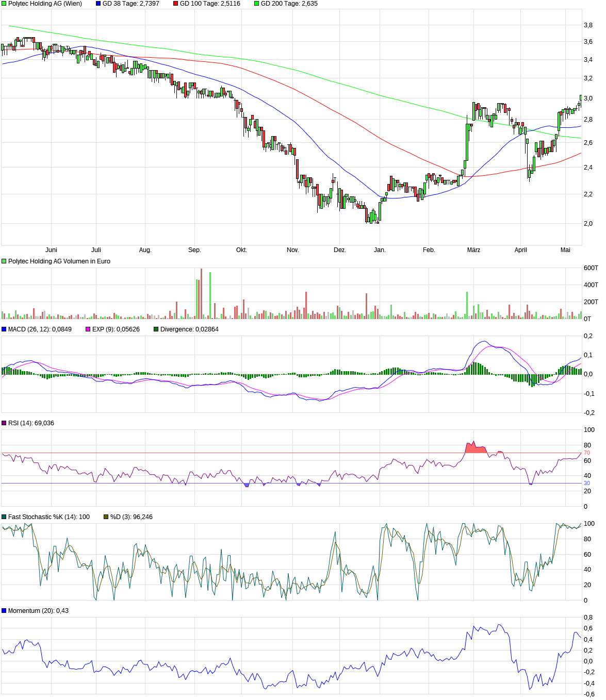Toggle the %D (3) legend marker
Viewport: 606px width, 700px height.
point(105,515)
